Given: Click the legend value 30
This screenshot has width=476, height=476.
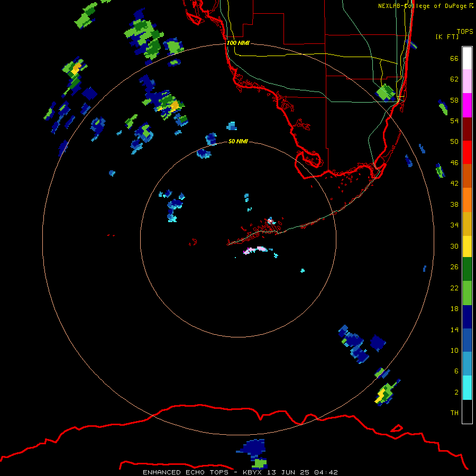Looking at the screenshot, I should (x=454, y=246).
